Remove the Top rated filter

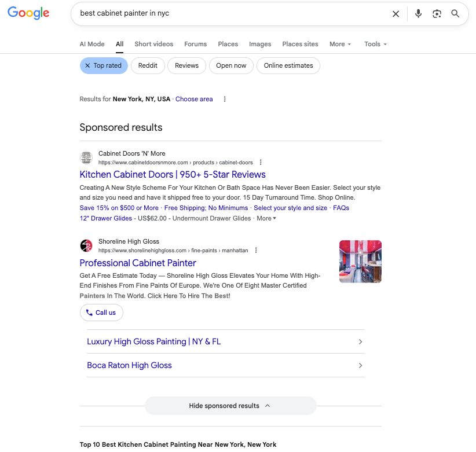pos(88,65)
